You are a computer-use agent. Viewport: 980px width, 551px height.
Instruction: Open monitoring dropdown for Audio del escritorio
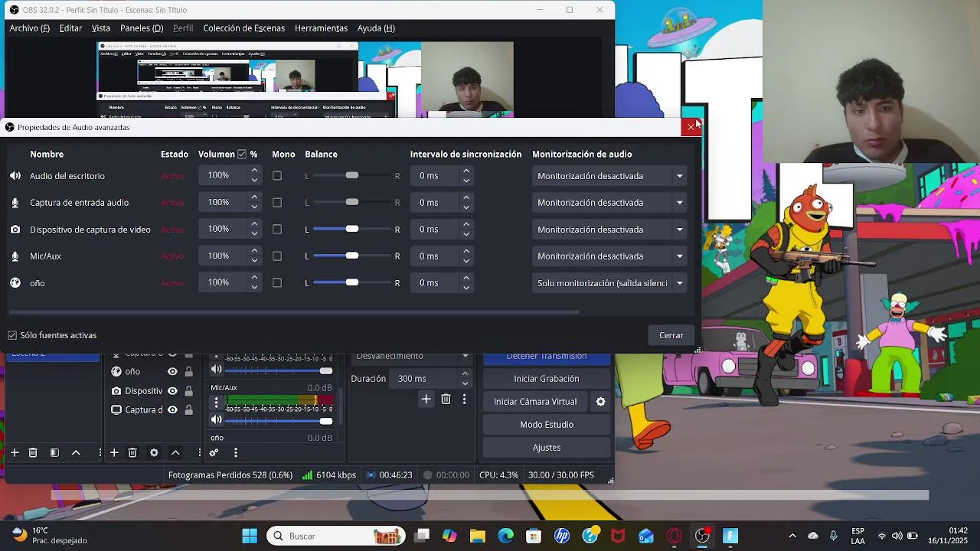[x=609, y=176]
